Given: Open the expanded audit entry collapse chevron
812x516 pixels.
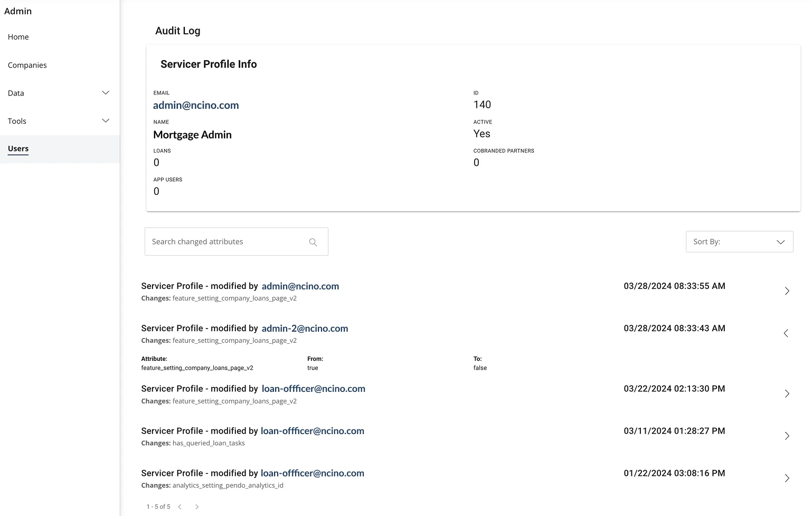Looking at the screenshot, I should tap(786, 333).
